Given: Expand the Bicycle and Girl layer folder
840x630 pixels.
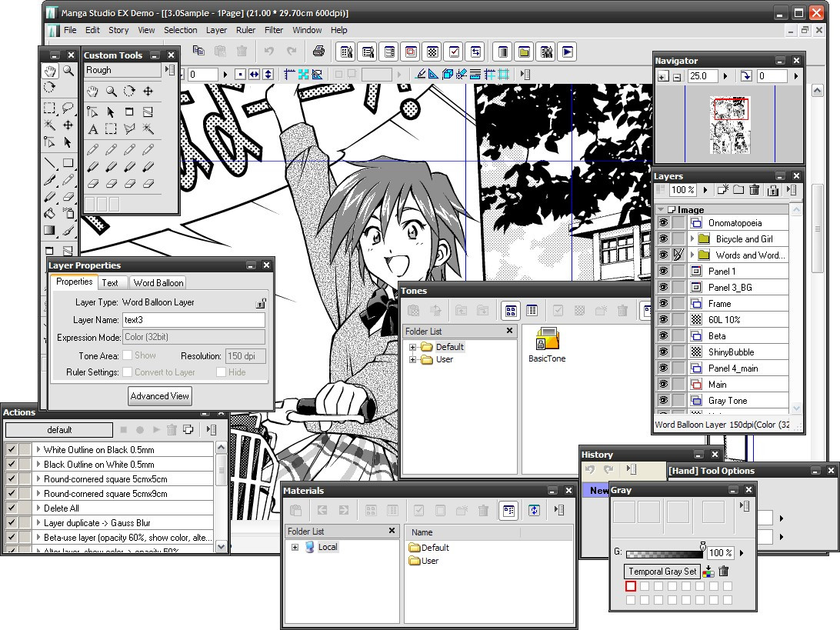Looking at the screenshot, I should tap(692, 239).
